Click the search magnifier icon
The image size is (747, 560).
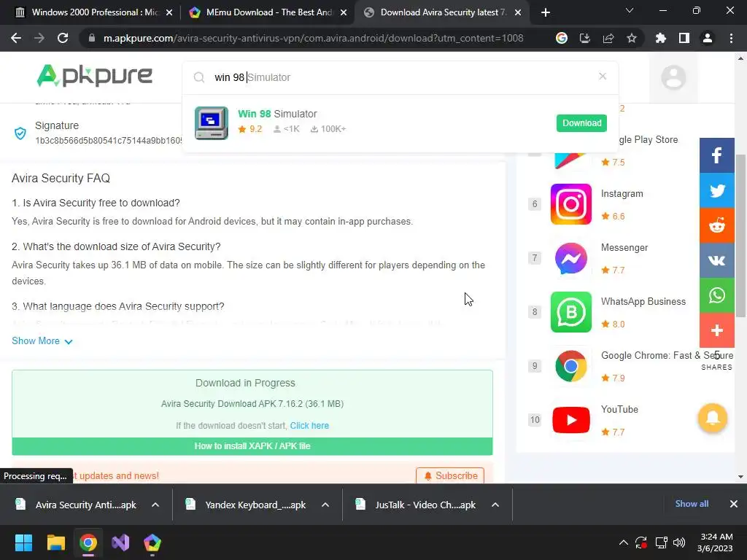tap(199, 77)
